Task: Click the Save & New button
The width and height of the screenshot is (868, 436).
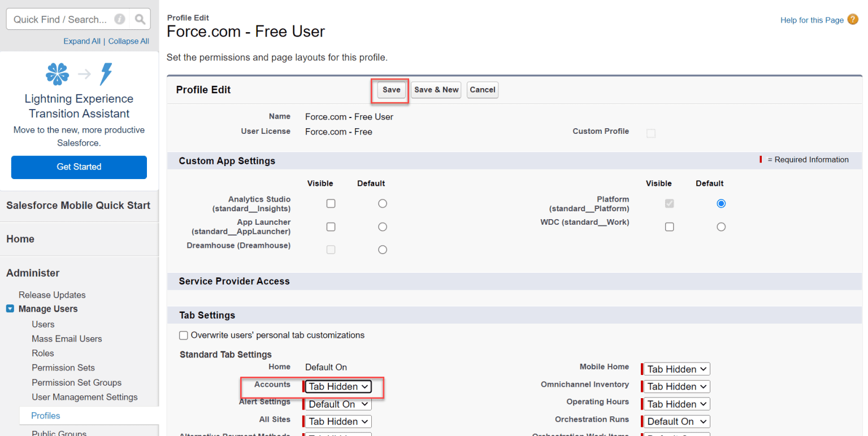Action: tap(436, 90)
